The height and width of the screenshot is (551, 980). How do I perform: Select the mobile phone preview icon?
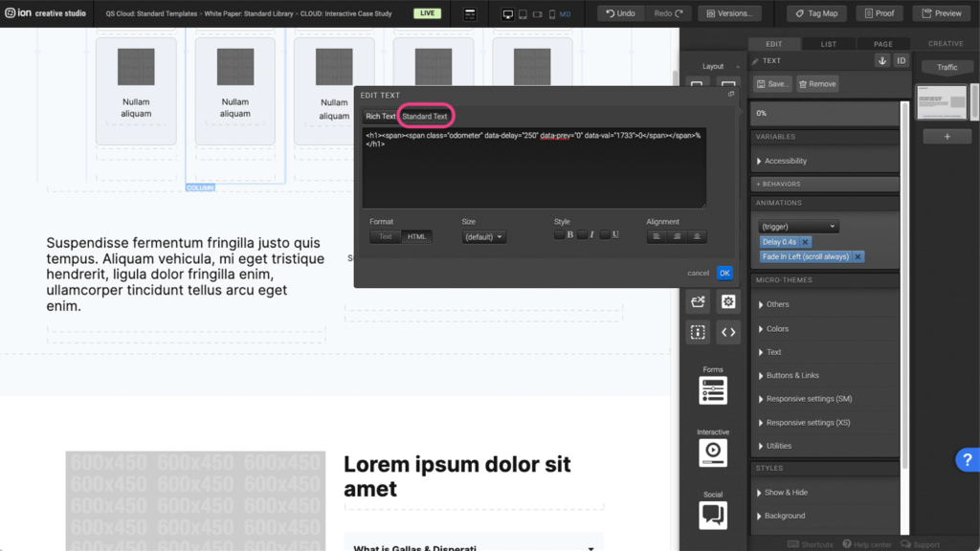[551, 14]
